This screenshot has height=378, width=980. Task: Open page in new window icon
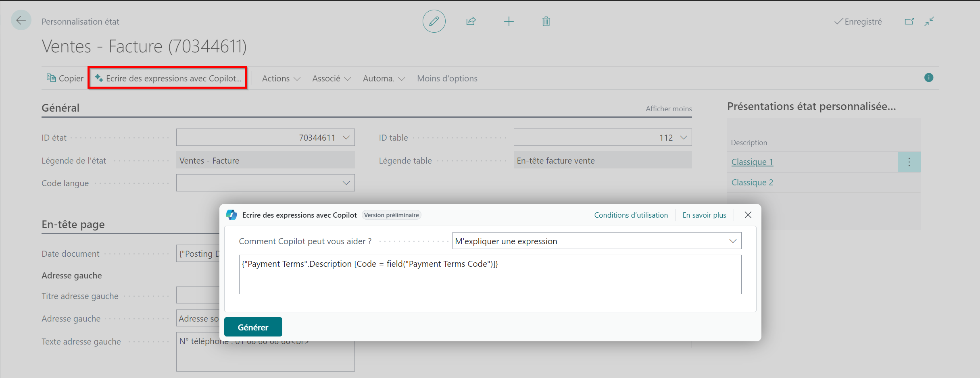click(909, 21)
